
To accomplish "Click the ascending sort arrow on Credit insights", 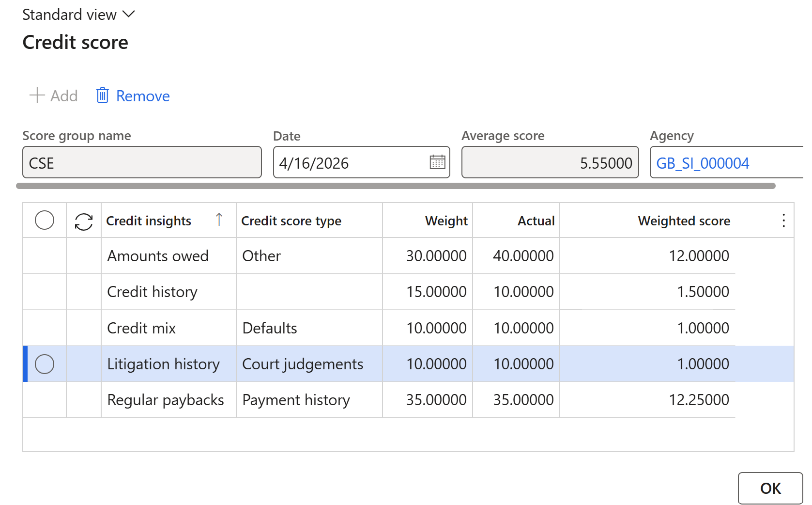I will 219,220.
